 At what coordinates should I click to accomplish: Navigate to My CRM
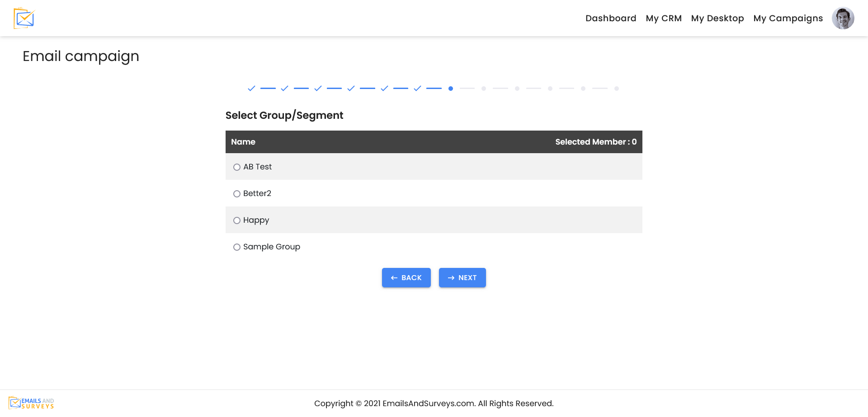(664, 18)
